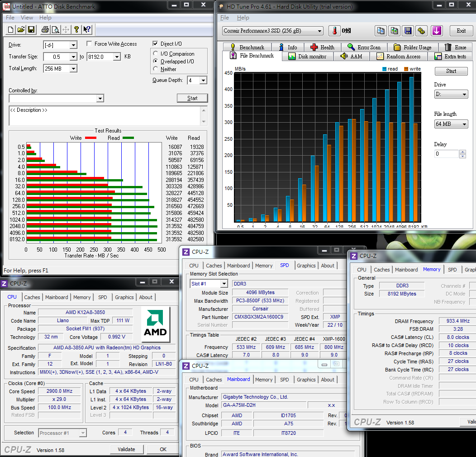Click the HD Tune options wrench icon

pyautogui.click(x=422, y=31)
